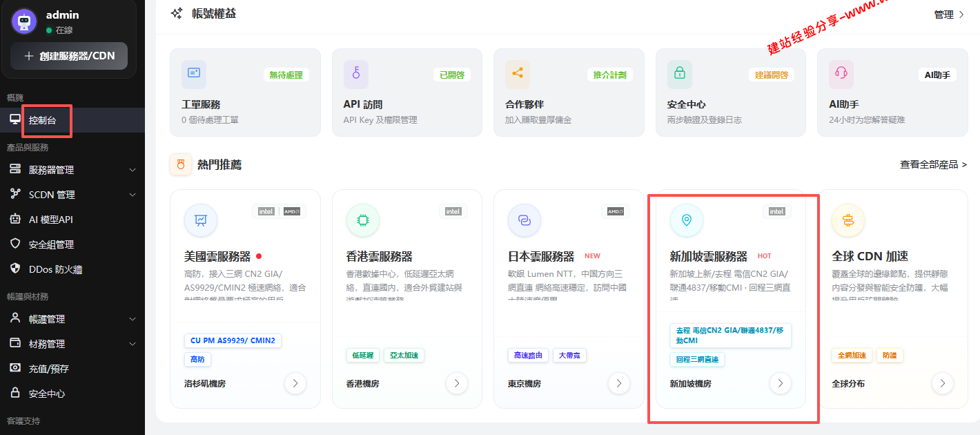This screenshot has height=435, width=980.
Task: Click the 在線 status indicator
Action: pyautogui.click(x=59, y=30)
